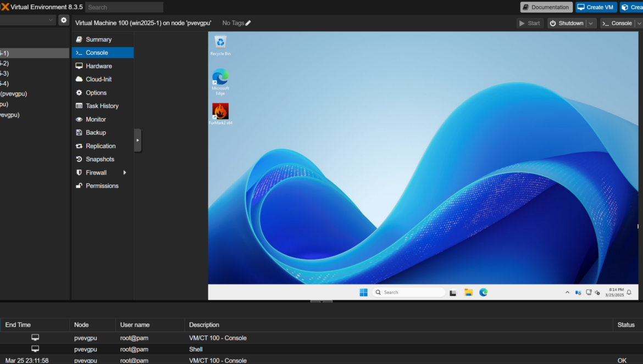643x364 pixels.
Task: Open the Summary section
Action: click(x=103, y=40)
